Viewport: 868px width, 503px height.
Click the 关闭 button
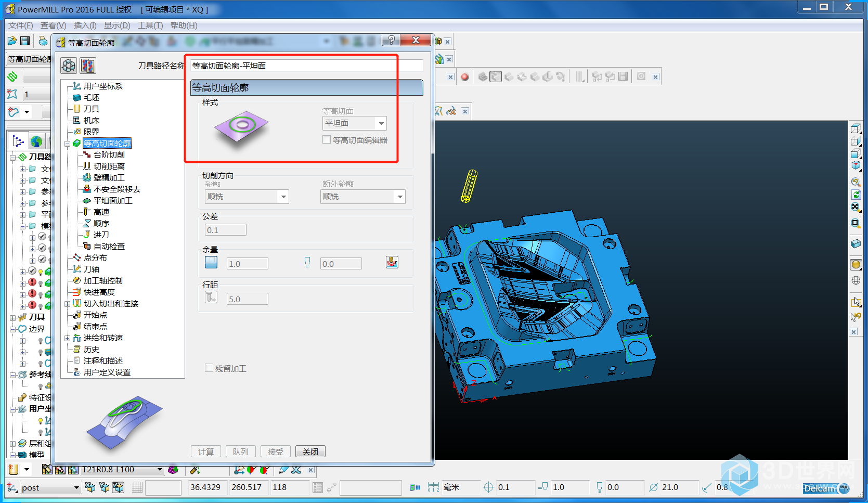tap(310, 452)
